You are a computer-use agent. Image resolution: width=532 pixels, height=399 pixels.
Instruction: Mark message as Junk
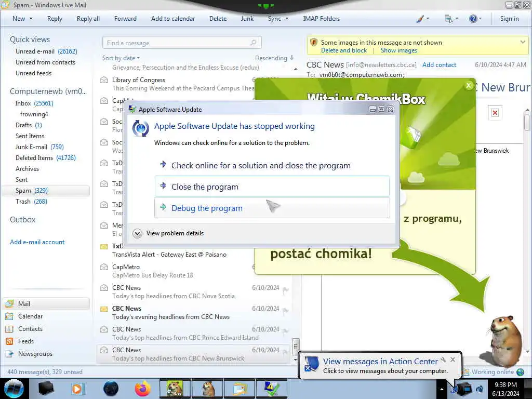(x=247, y=19)
